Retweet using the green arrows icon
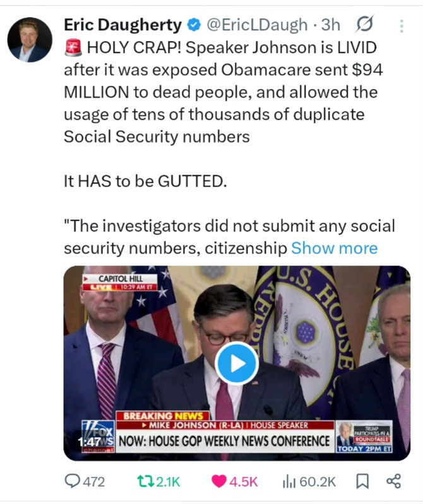Screen dimensions: 423x504 click(x=145, y=481)
